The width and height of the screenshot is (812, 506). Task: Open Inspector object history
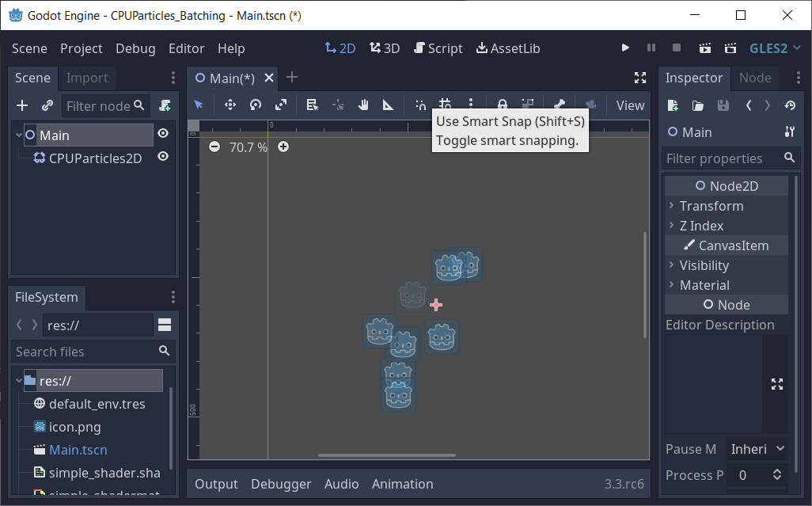790,105
